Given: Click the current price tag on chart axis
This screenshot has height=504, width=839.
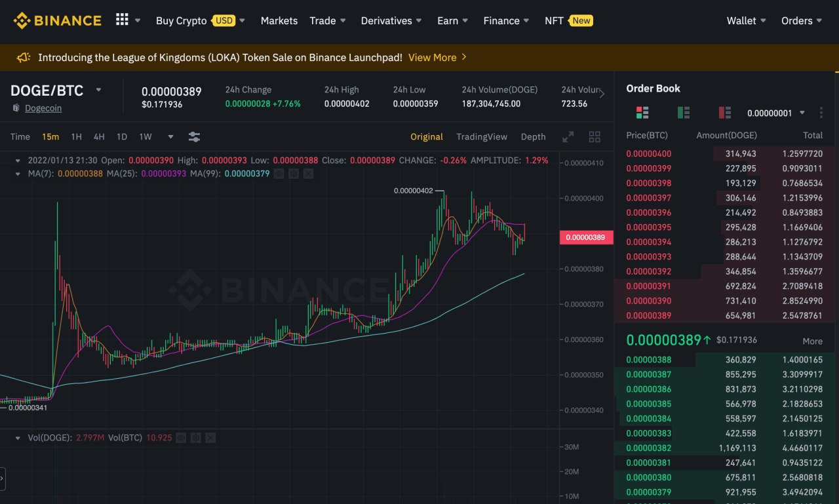Looking at the screenshot, I should point(587,237).
